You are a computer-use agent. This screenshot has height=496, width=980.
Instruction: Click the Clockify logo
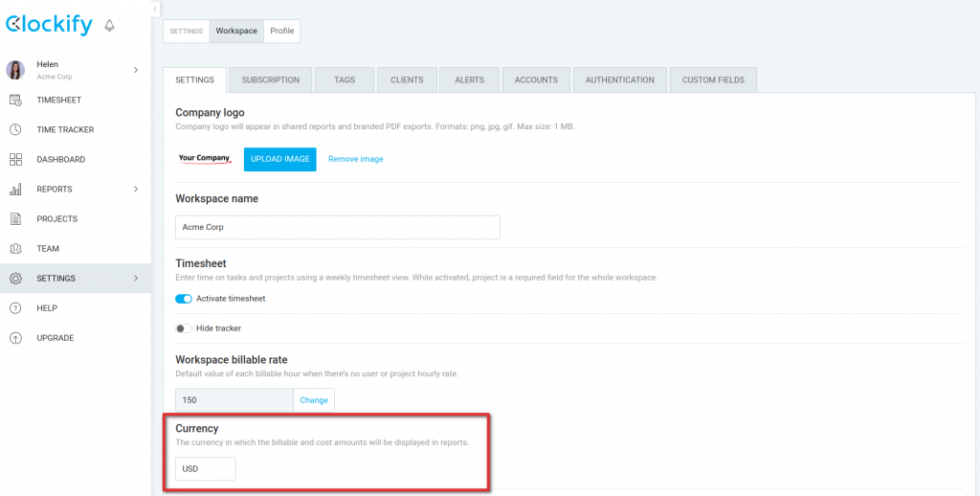tap(49, 25)
